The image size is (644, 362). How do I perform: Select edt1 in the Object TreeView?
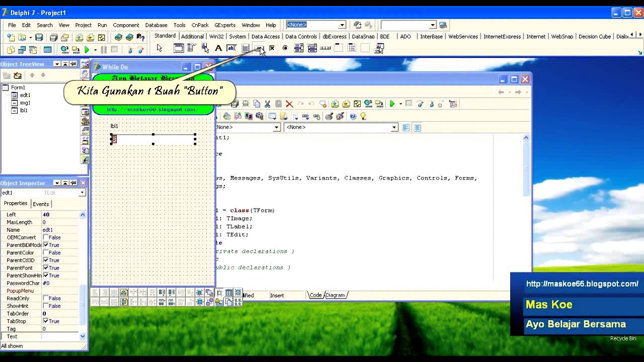click(25, 95)
